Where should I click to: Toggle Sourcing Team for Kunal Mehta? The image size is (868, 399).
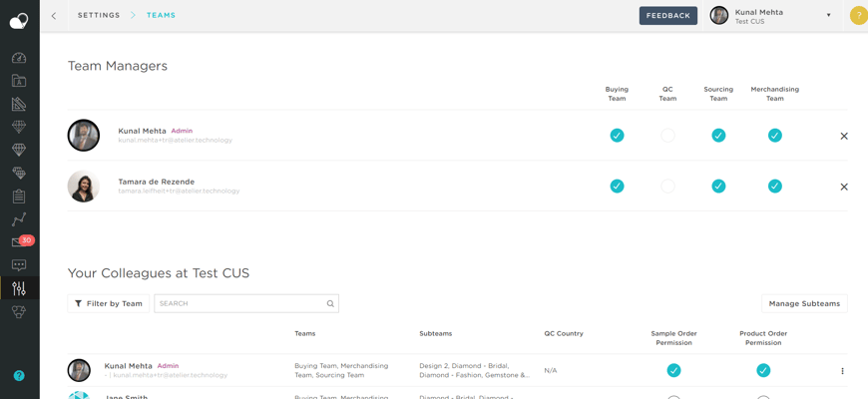click(x=718, y=135)
